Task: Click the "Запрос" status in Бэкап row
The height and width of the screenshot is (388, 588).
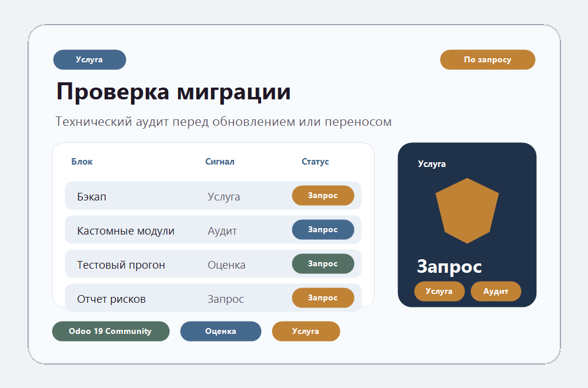Action: (x=323, y=195)
